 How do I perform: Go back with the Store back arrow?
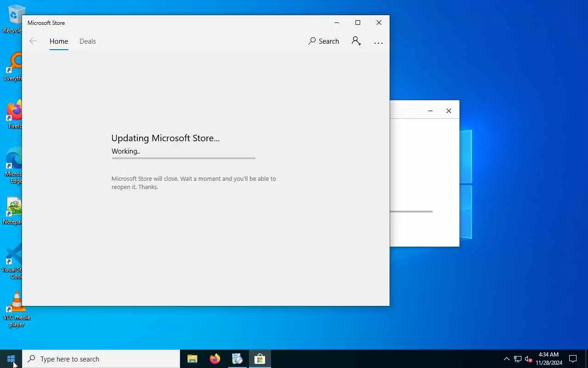(33, 41)
